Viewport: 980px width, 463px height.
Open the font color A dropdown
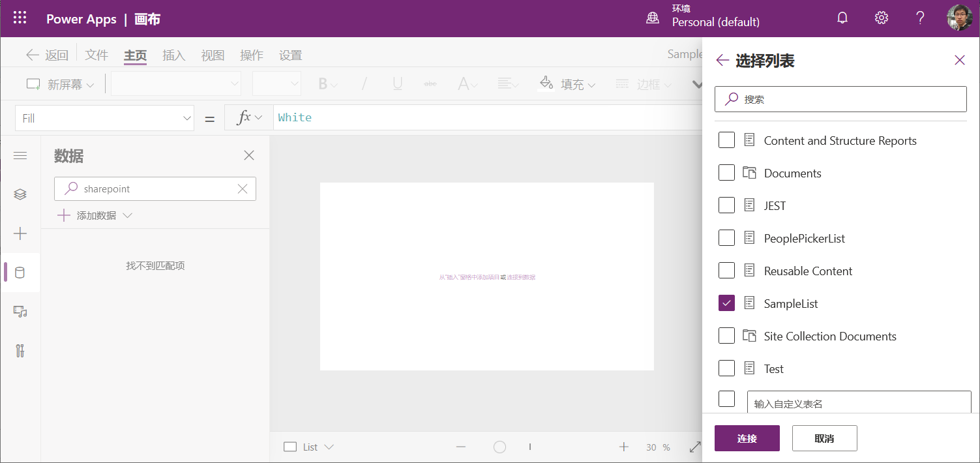pos(468,84)
